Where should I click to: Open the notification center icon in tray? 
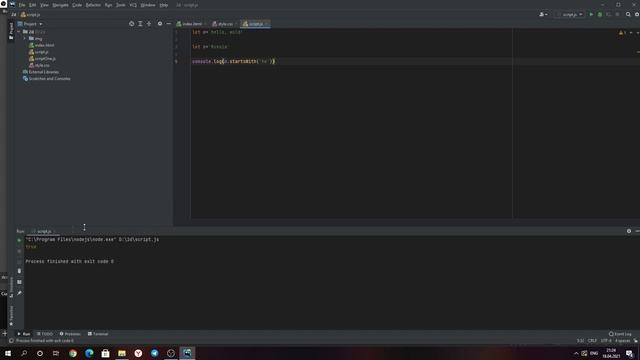(629, 353)
